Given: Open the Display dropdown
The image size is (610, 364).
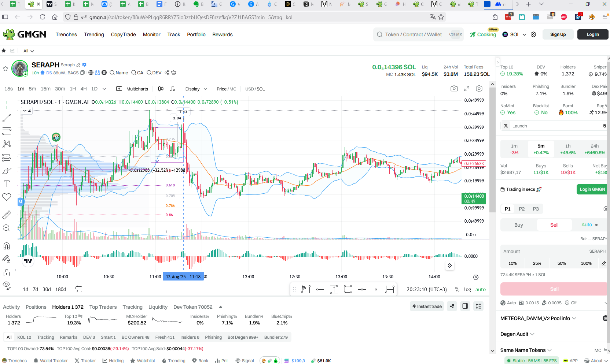Looking at the screenshot, I should pos(196,89).
